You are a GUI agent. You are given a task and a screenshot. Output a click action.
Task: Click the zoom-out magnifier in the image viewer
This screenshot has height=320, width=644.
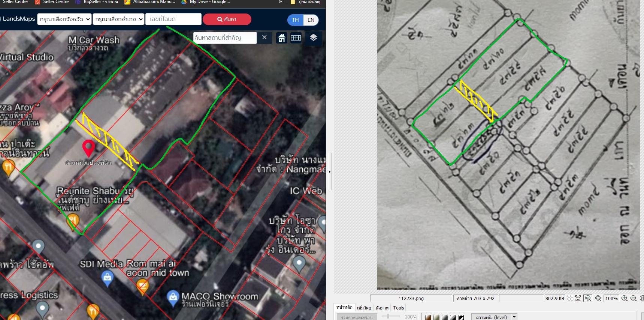(634, 298)
